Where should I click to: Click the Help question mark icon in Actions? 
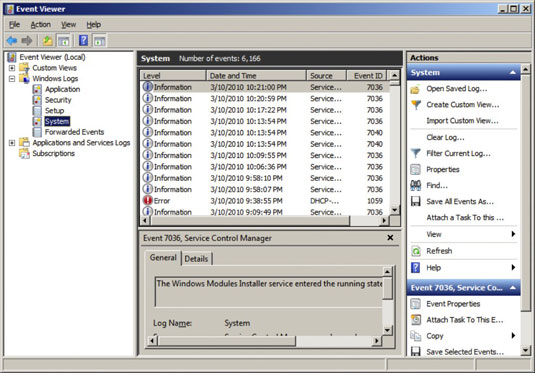pos(415,268)
